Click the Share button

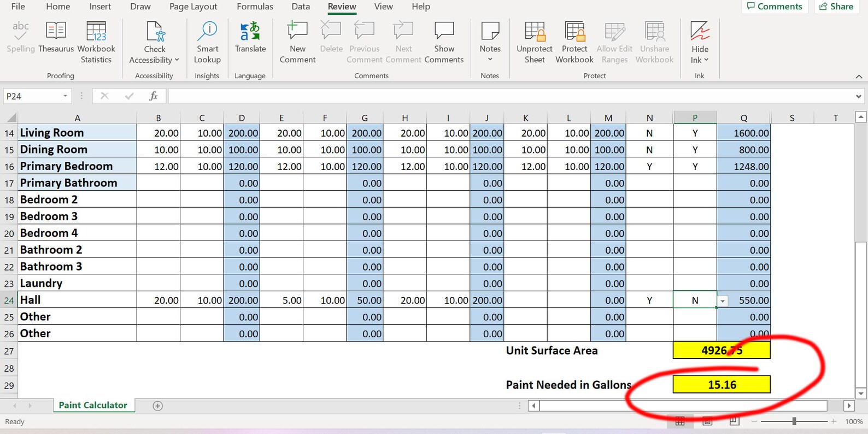pos(836,7)
